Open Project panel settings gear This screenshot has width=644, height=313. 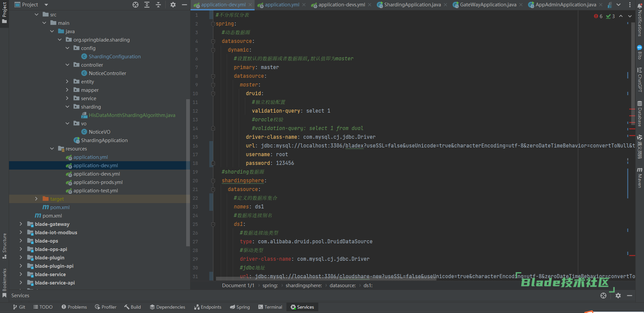point(173,5)
